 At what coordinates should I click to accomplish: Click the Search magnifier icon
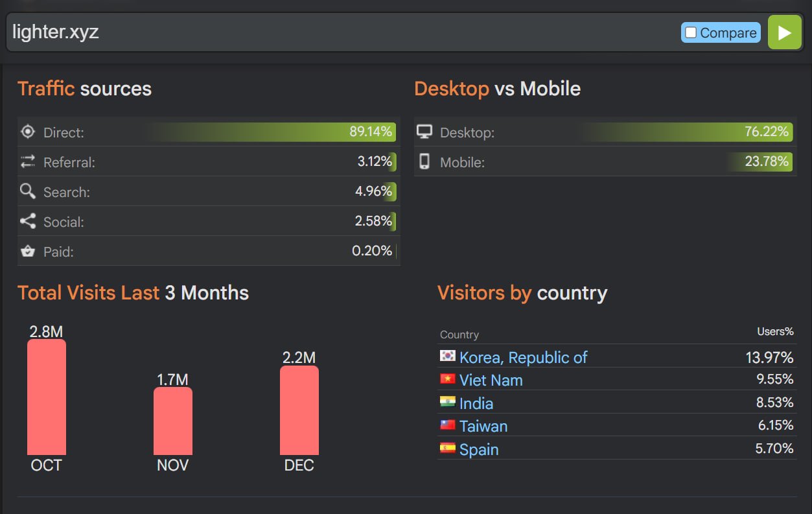click(x=28, y=192)
